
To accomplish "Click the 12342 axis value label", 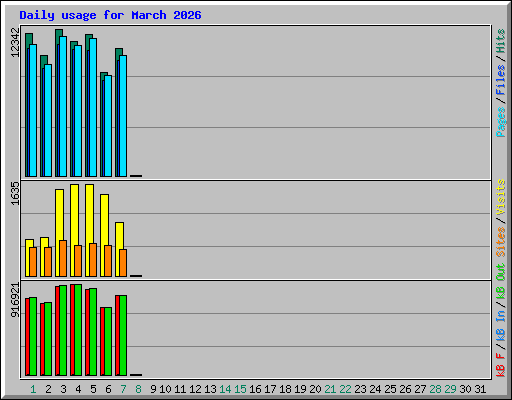I will point(15,42).
